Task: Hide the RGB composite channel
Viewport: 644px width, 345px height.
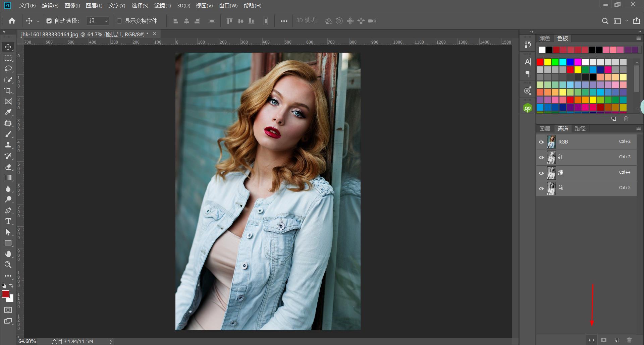Action: pos(541,142)
